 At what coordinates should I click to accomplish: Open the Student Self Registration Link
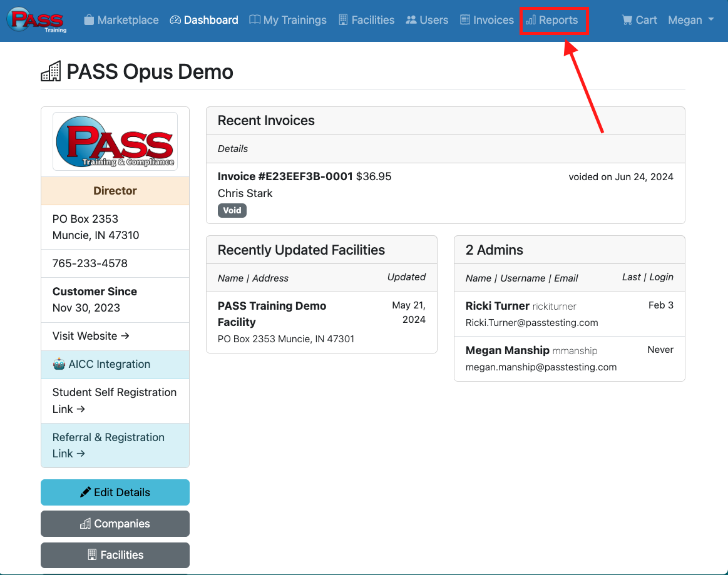tap(115, 401)
